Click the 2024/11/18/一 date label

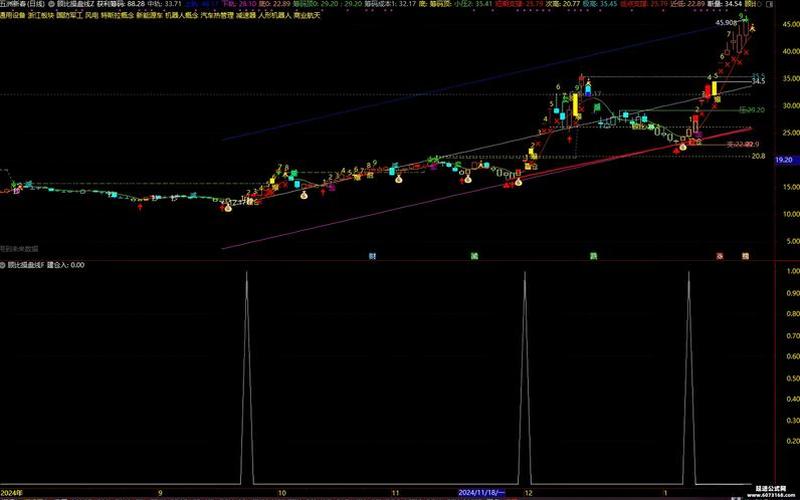tap(481, 492)
